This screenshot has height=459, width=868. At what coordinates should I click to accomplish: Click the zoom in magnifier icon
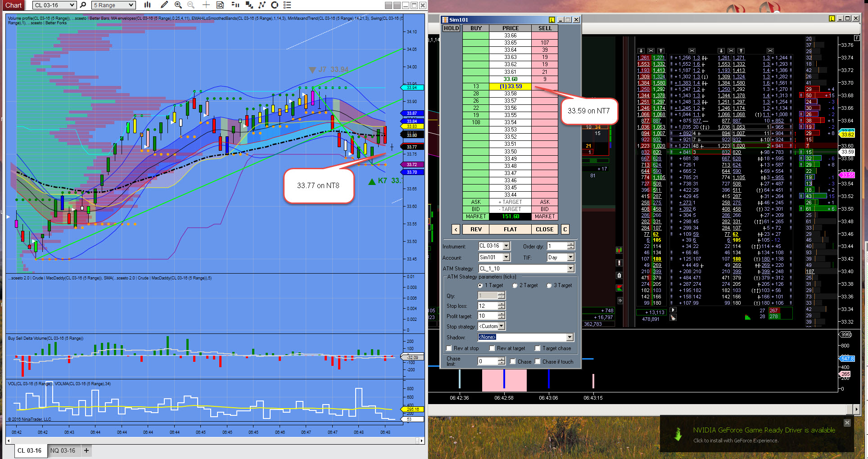(x=178, y=5)
